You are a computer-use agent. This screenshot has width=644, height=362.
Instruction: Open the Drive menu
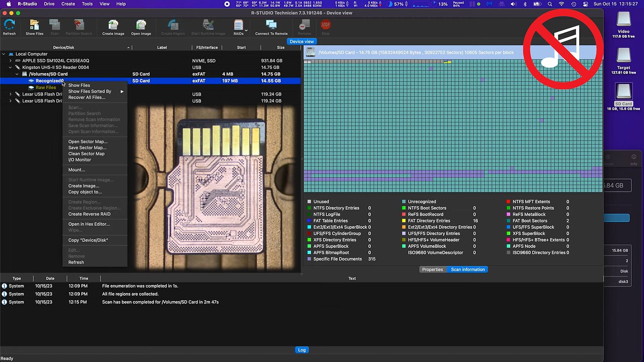pyautogui.click(x=49, y=4)
